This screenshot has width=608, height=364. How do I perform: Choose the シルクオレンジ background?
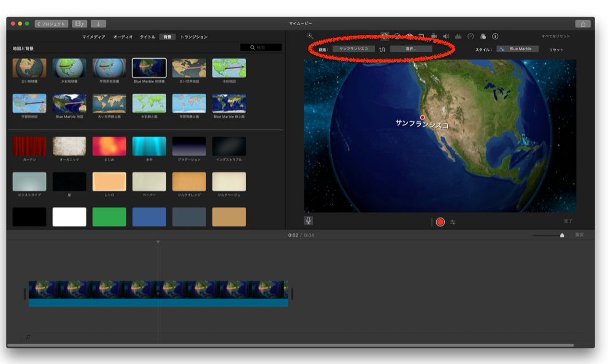coord(189,181)
